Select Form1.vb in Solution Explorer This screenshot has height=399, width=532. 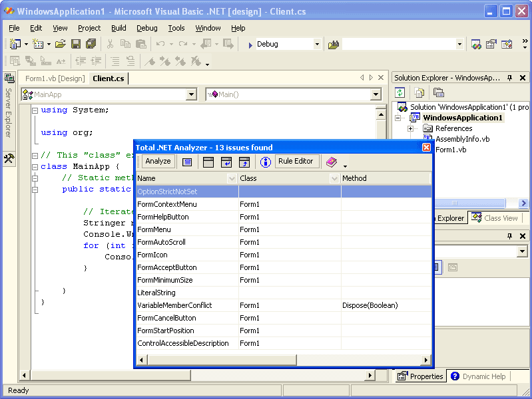[451, 150]
